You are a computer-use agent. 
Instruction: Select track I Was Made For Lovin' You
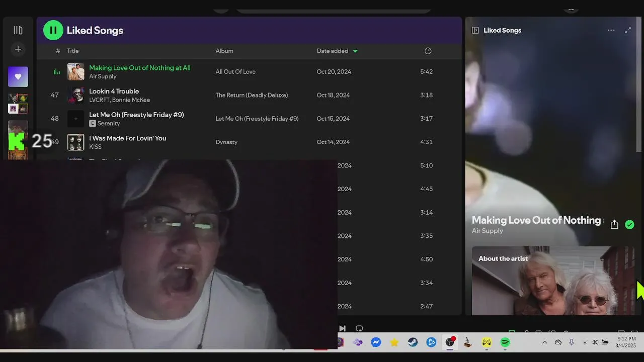tap(127, 138)
